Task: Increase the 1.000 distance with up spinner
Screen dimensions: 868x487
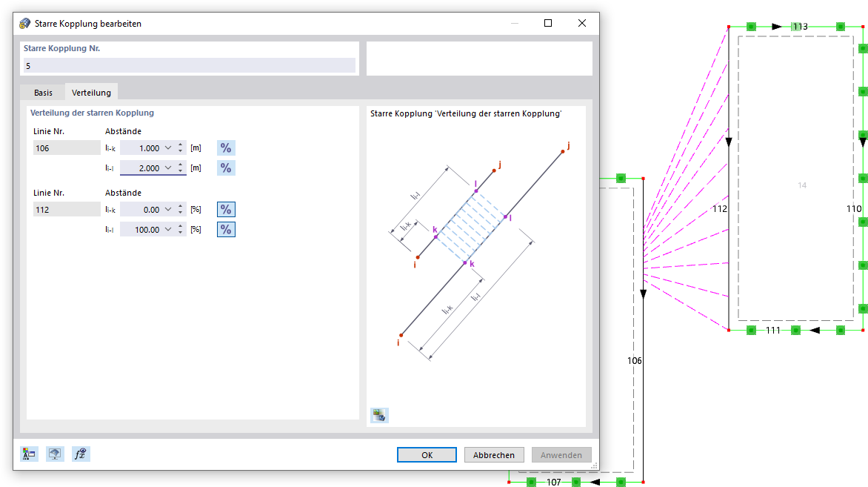Action: 181,145
